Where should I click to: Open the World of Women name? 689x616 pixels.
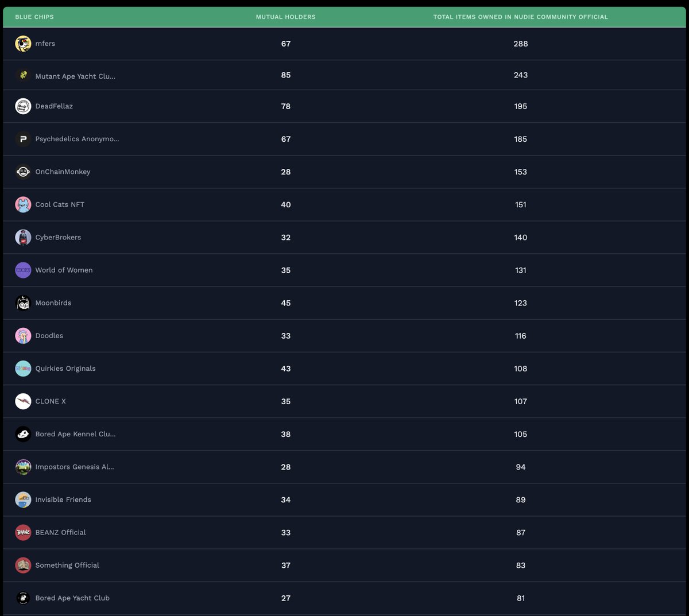(x=64, y=270)
